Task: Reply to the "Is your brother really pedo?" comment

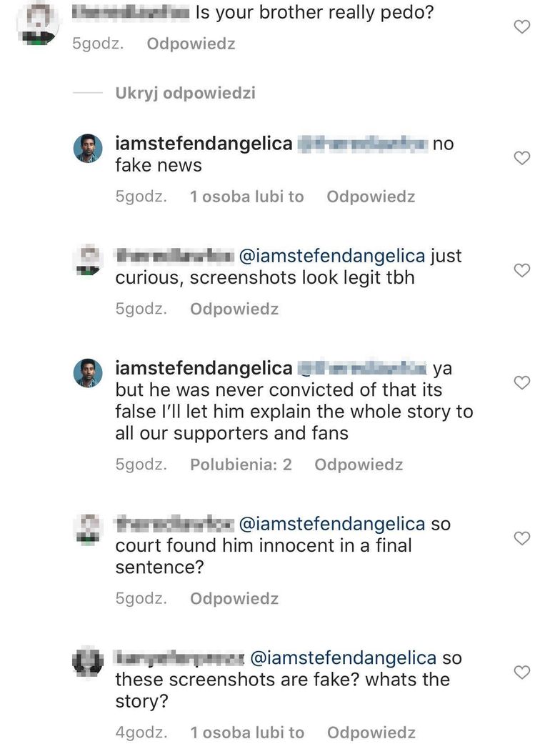Action: (191, 44)
